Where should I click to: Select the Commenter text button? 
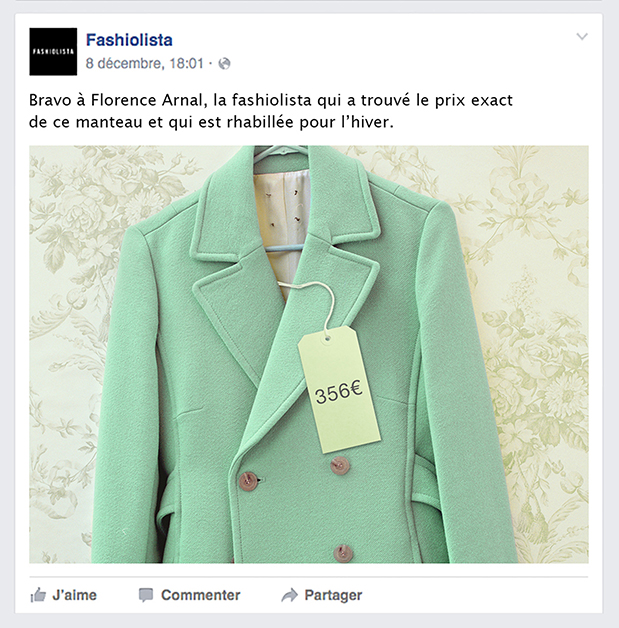click(201, 595)
